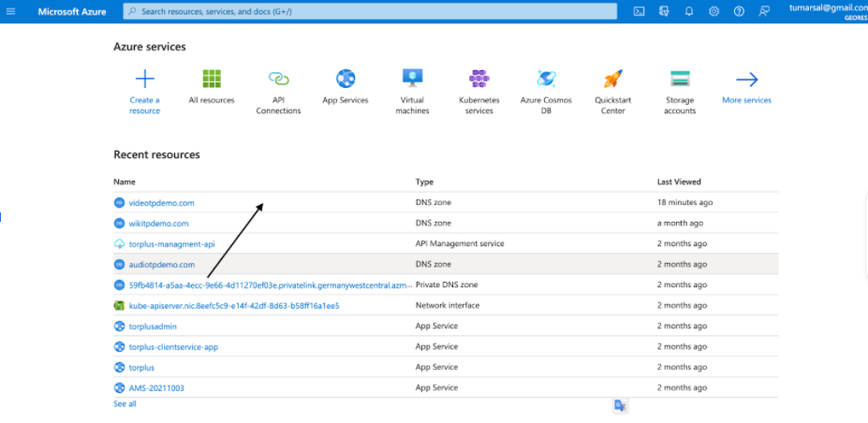The height and width of the screenshot is (423, 868).
Task: Click the icon beside torplus-clientservice-app
Action: 119,347
